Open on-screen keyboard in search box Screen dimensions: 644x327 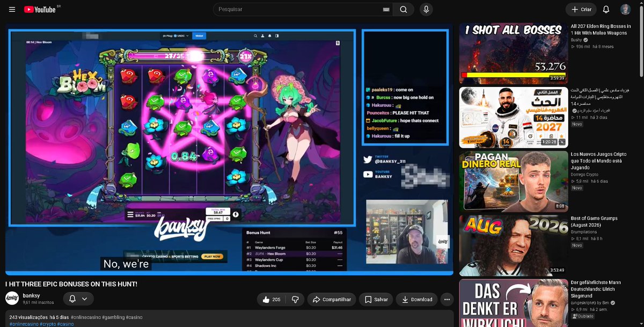coord(386,10)
